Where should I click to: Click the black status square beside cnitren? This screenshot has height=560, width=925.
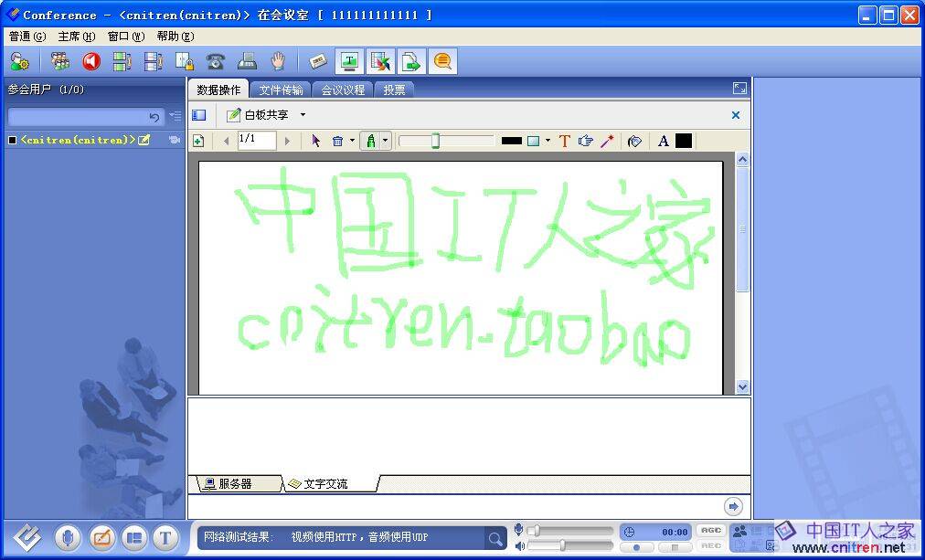13,141
